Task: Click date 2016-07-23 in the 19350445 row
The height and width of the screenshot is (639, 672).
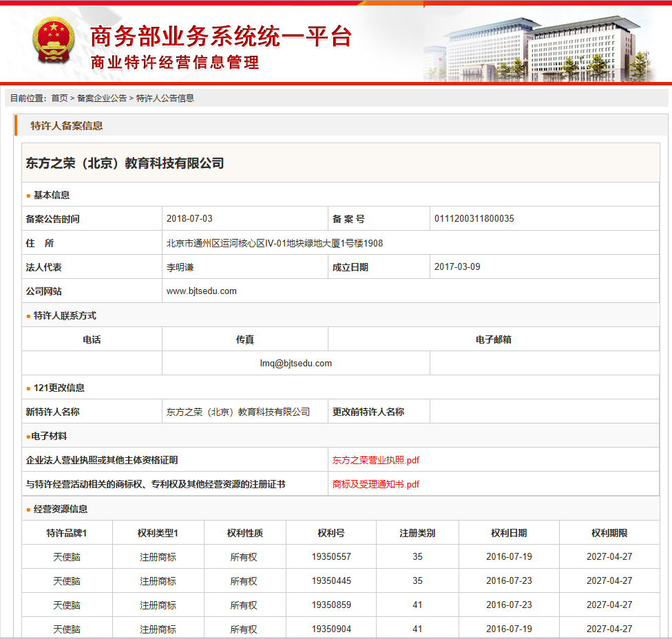Action: coord(509,580)
